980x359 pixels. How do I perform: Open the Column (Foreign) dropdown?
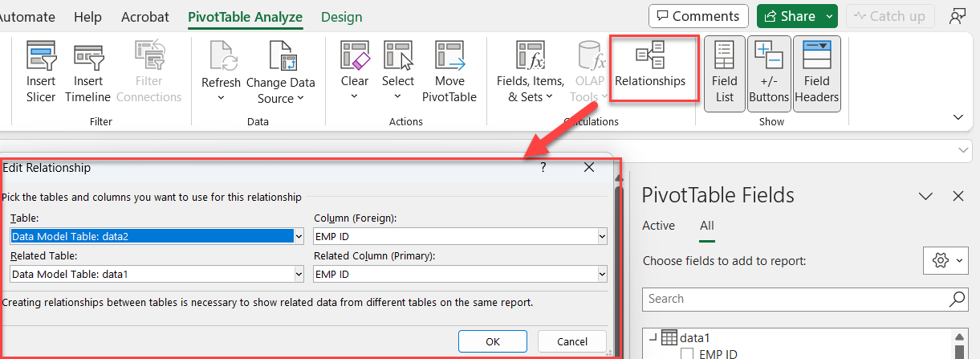click(602, 236)
